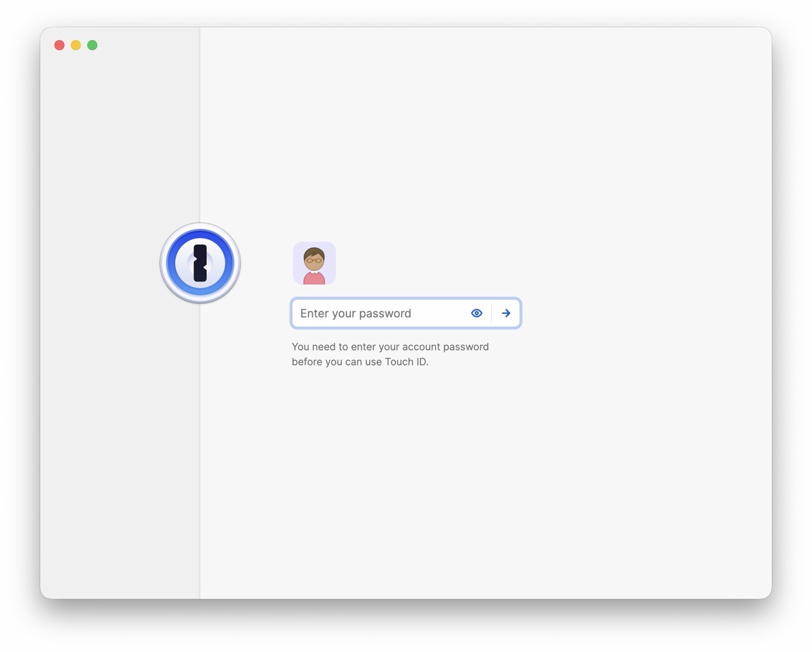Click the 1Password lock logo

coord(200,263)
